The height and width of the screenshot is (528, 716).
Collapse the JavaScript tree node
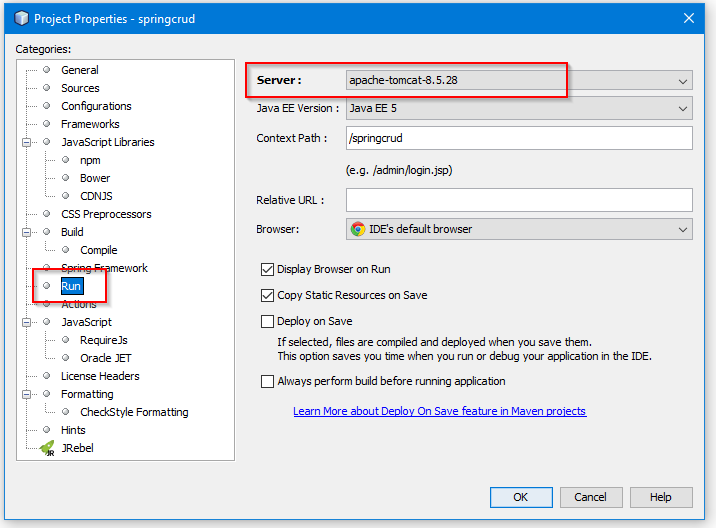26,322
